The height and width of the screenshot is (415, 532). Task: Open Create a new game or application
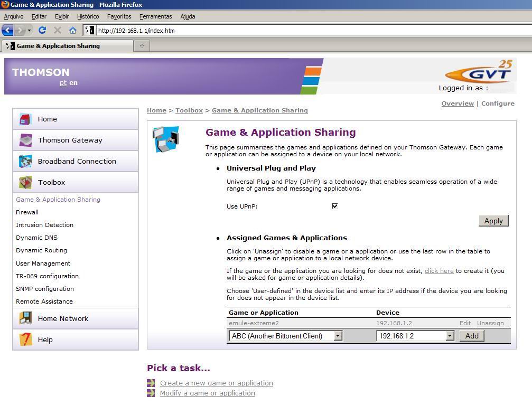point(216,383)
